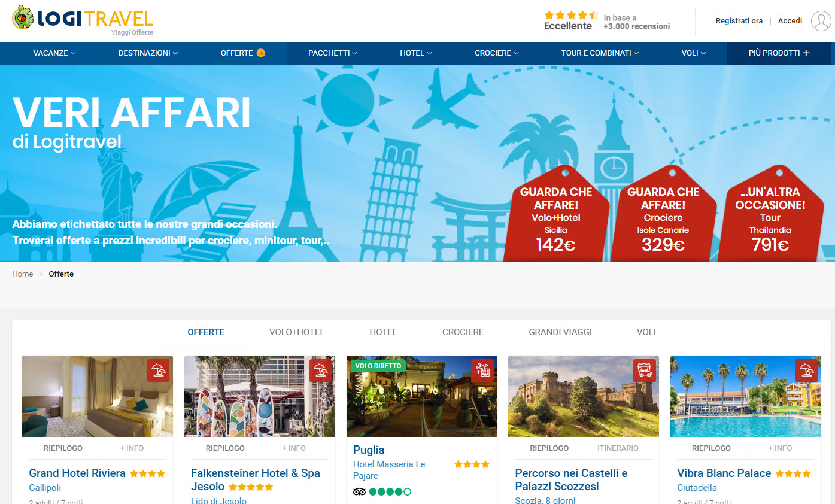Select the Grandi Viaggi tab
The width and height of the screenshot is (835, 504).
[x=560, y=332]
